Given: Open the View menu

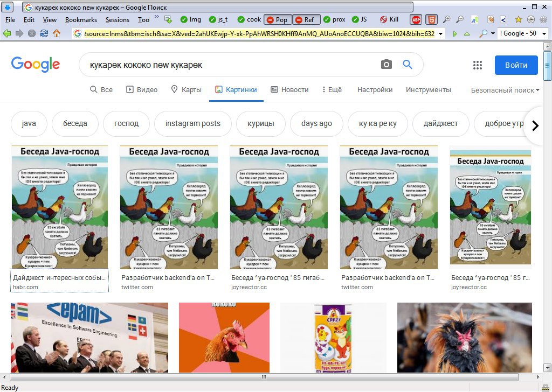Looking at the screenshot, I should pyautogui.click(x=50, y=20).
